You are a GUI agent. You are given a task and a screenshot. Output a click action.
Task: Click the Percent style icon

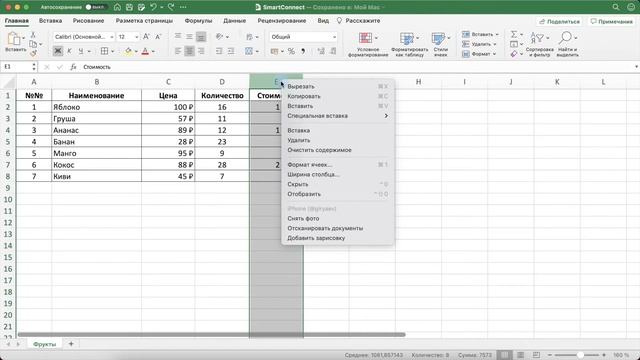[291, 51]
